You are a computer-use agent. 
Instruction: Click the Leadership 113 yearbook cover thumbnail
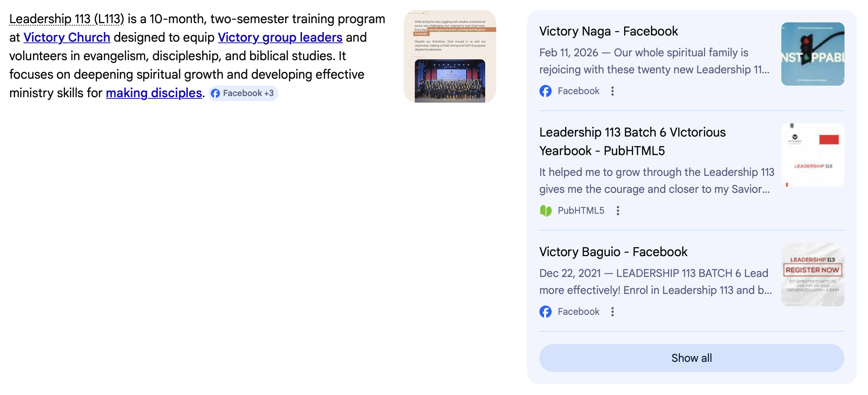click(813, 155)
